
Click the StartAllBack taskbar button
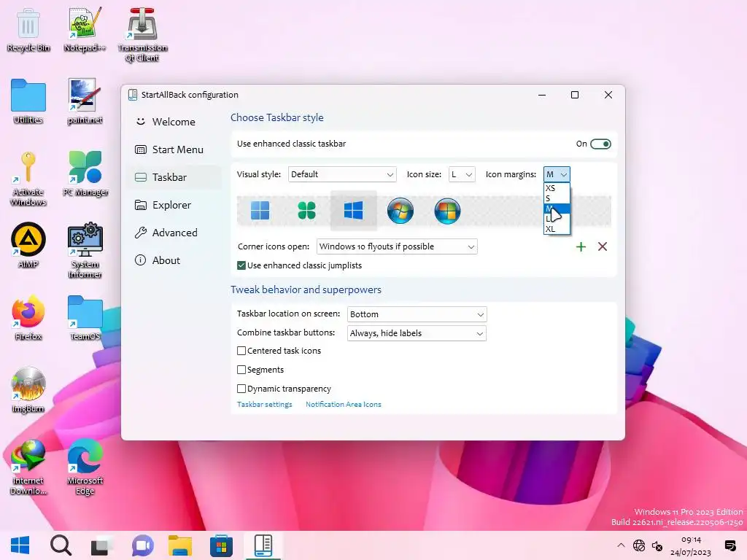263,545
